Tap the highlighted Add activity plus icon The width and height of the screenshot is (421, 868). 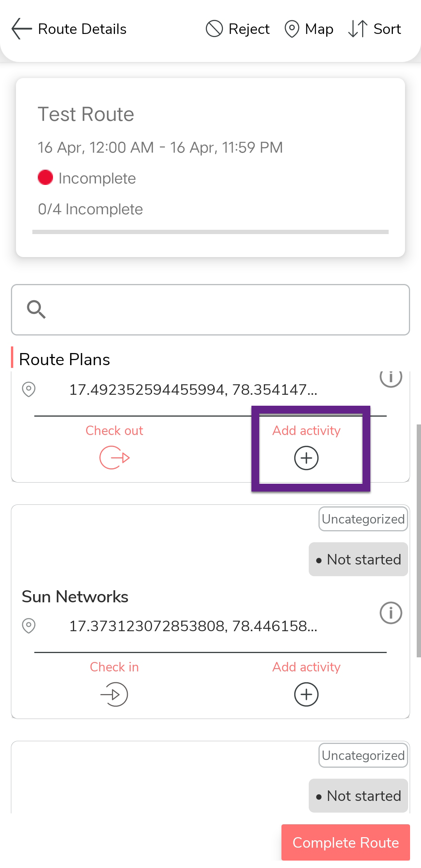[306, 458]
